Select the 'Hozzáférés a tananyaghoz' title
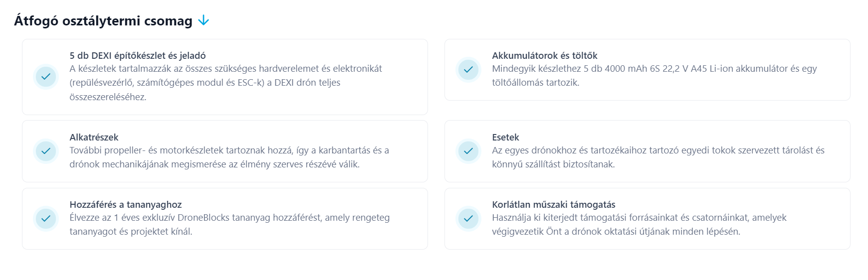Screen dimensions: 868x280 pos(126,205)
